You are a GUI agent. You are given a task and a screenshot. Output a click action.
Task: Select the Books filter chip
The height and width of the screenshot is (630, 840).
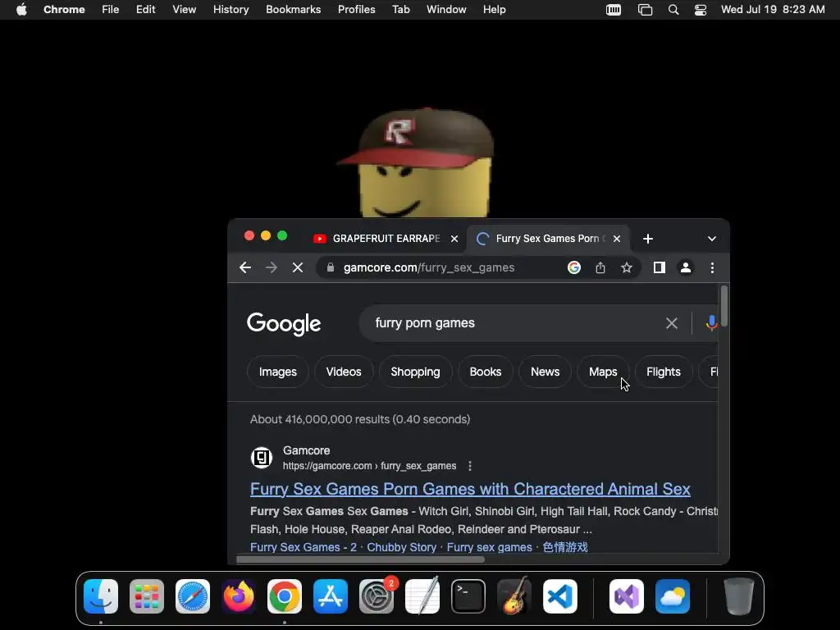pos(486,372)
